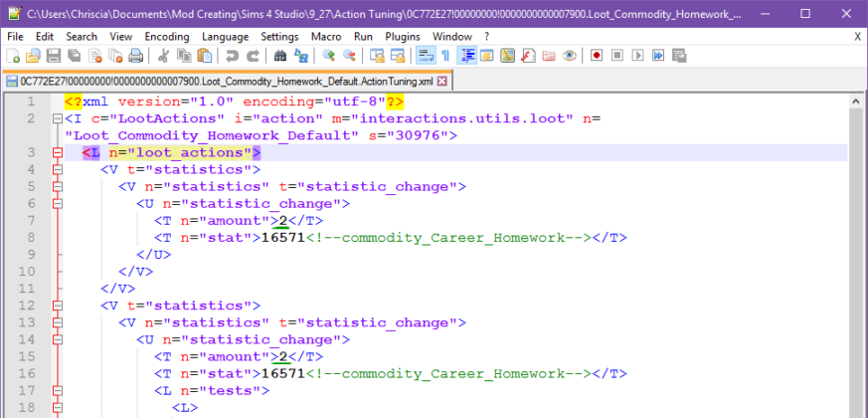868x418 pixels.
Task: Click the New file toolbar icon
Action: 12,56
